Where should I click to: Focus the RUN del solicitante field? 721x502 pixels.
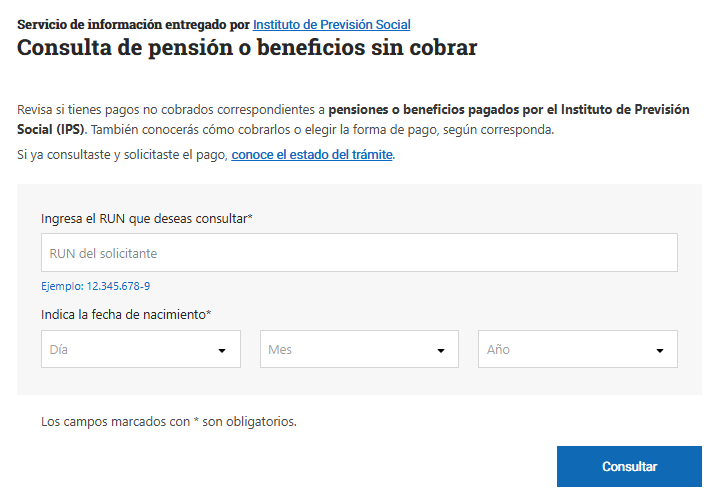[359, 253]
